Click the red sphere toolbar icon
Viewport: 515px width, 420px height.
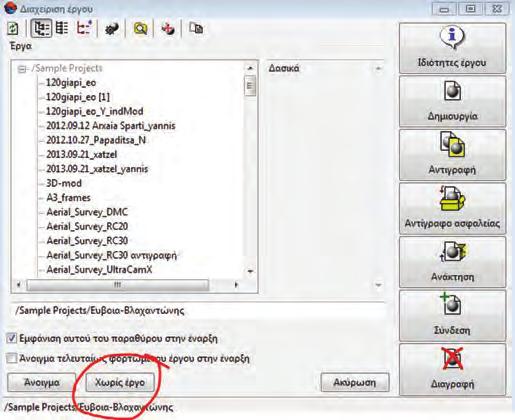(168, 29)
